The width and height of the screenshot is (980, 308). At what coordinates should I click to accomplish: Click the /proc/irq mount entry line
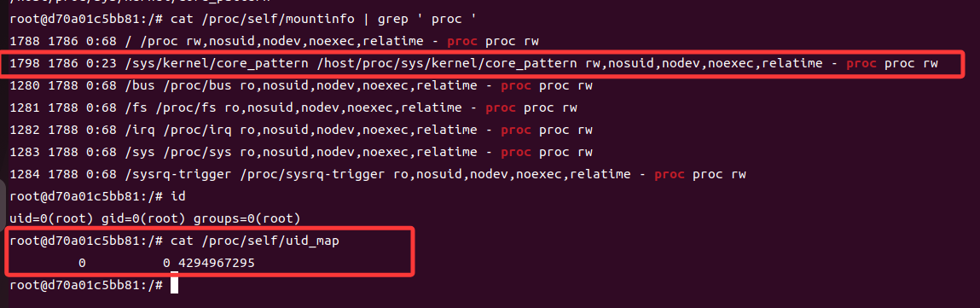click(301, 130)
